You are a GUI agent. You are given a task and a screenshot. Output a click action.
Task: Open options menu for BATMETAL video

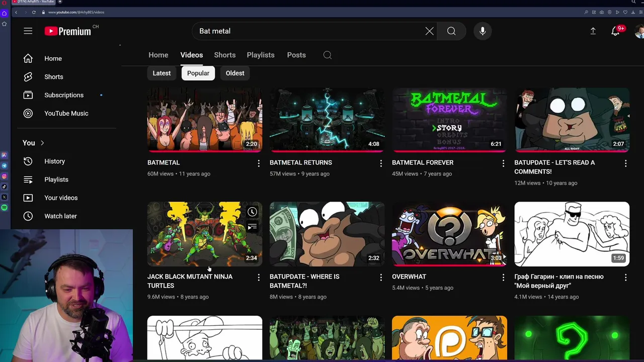259,163
